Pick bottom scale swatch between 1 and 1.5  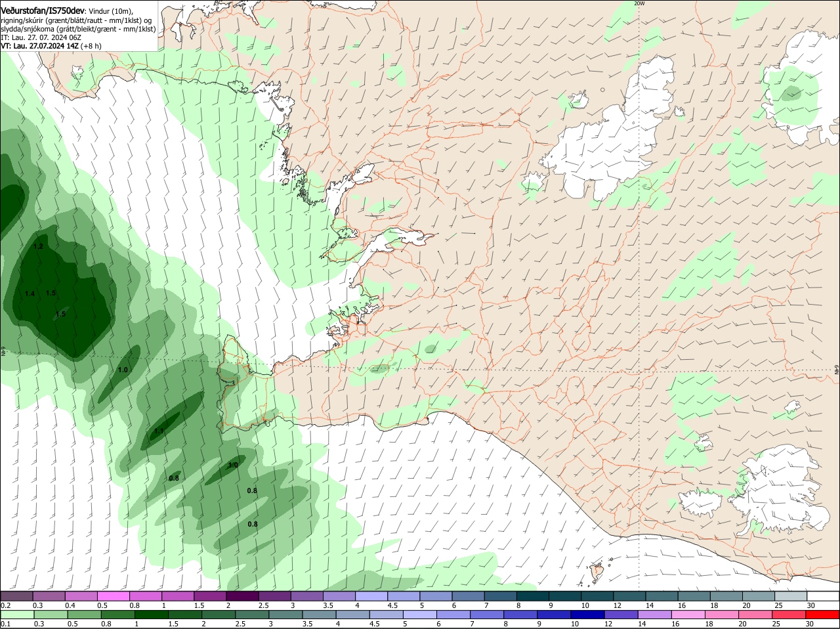[151, 615]
